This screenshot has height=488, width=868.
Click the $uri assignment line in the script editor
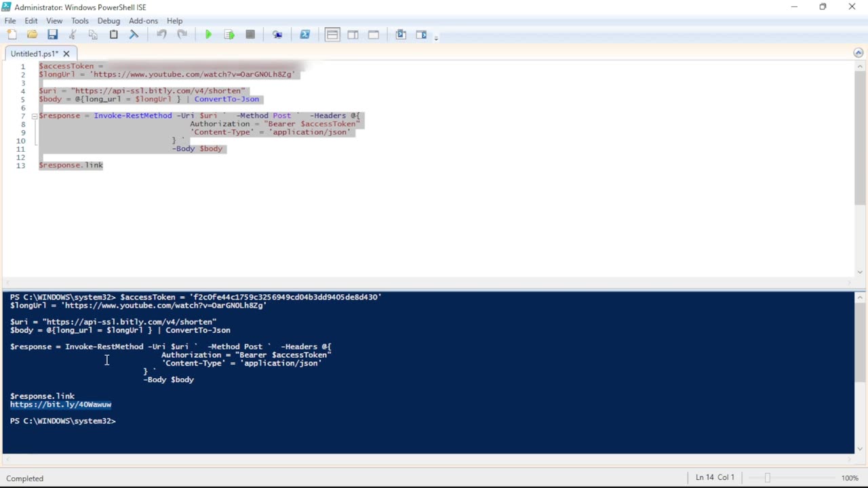(x=142, y=91)
